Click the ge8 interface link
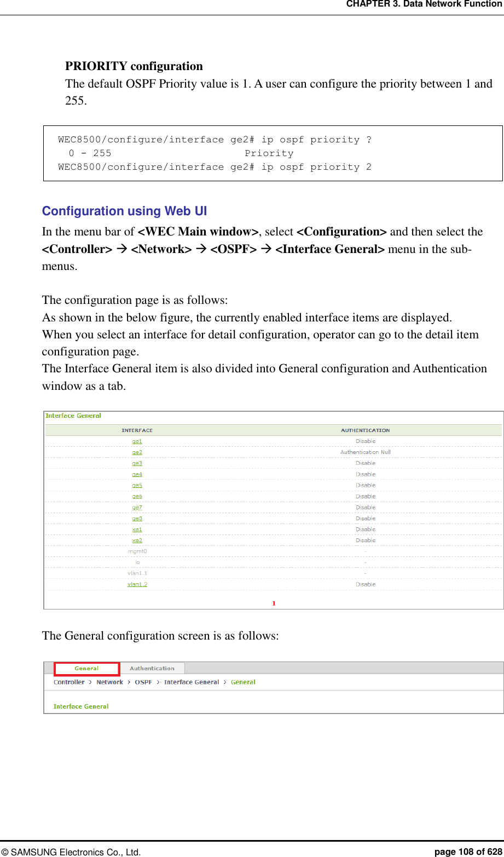504x857 pixels. pyautogui.click(x=137, y=518)
